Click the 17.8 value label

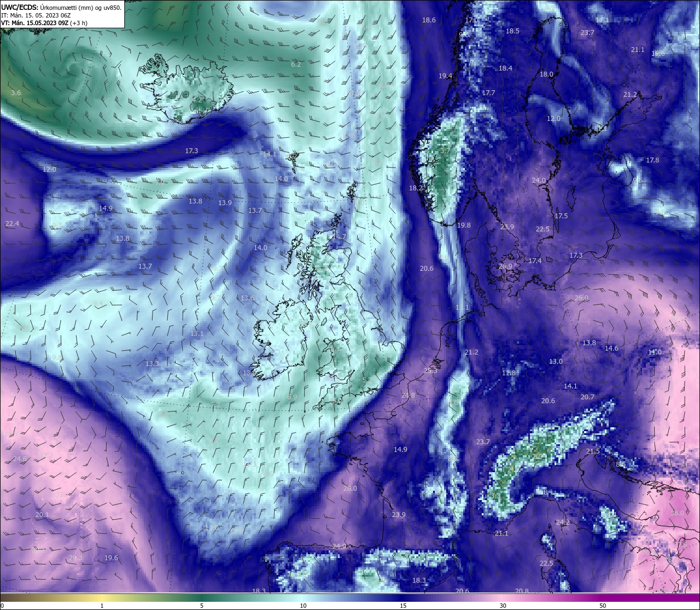pos(652,160)
